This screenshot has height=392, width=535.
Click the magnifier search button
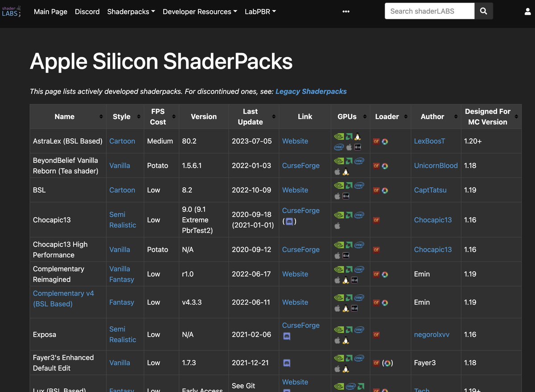(484, 11)
